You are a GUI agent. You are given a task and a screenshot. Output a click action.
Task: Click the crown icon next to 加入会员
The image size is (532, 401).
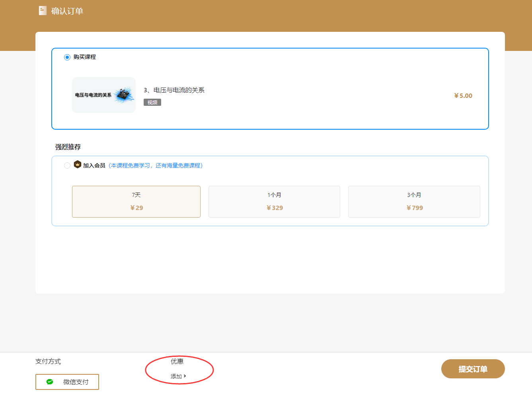point(78,165)
